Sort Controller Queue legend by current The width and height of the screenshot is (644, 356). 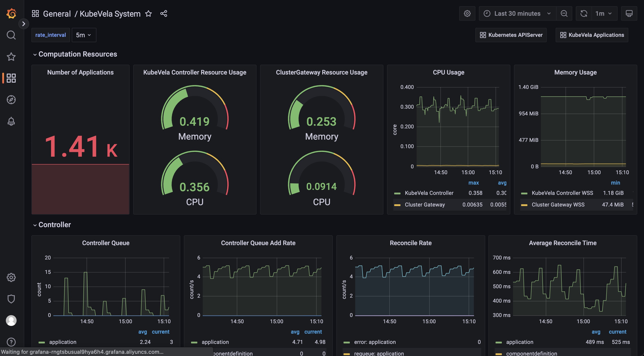tap(161, 332)
